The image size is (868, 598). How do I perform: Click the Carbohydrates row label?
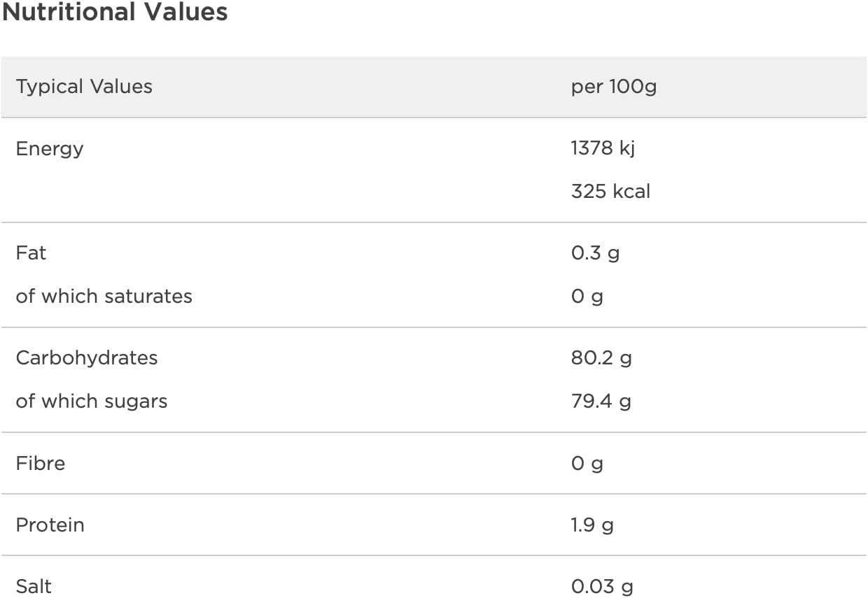coord(87,358)
